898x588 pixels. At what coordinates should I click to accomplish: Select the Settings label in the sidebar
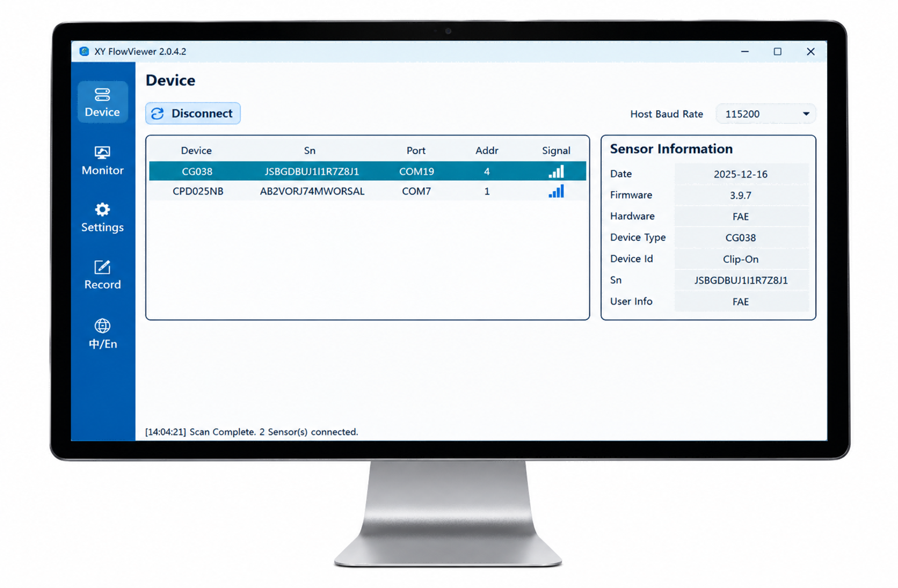103,227
